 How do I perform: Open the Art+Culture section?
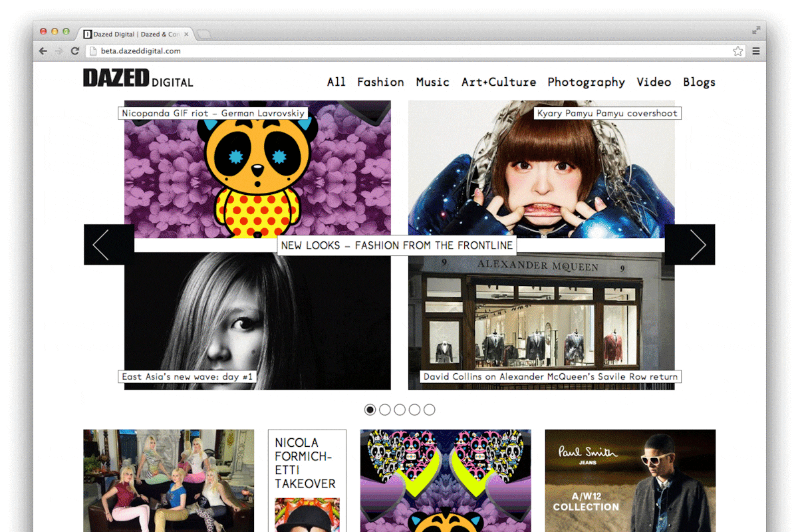tap(499, 82)
